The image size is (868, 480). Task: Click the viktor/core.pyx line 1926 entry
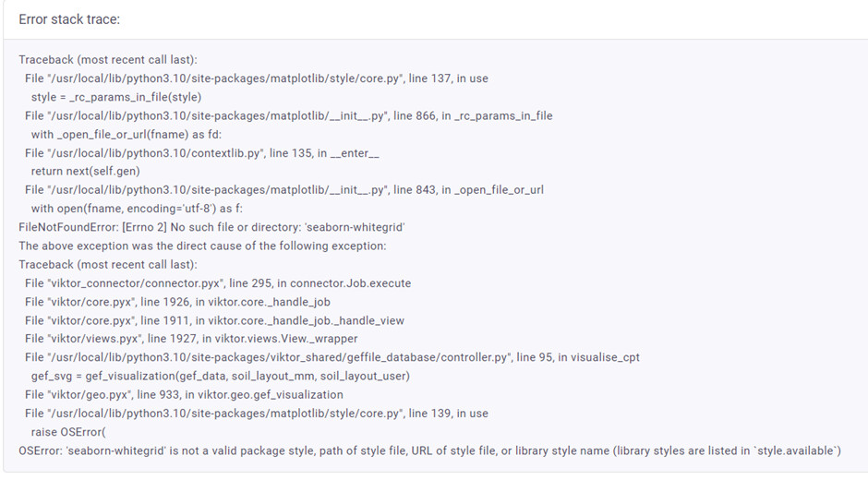[177, 302]
